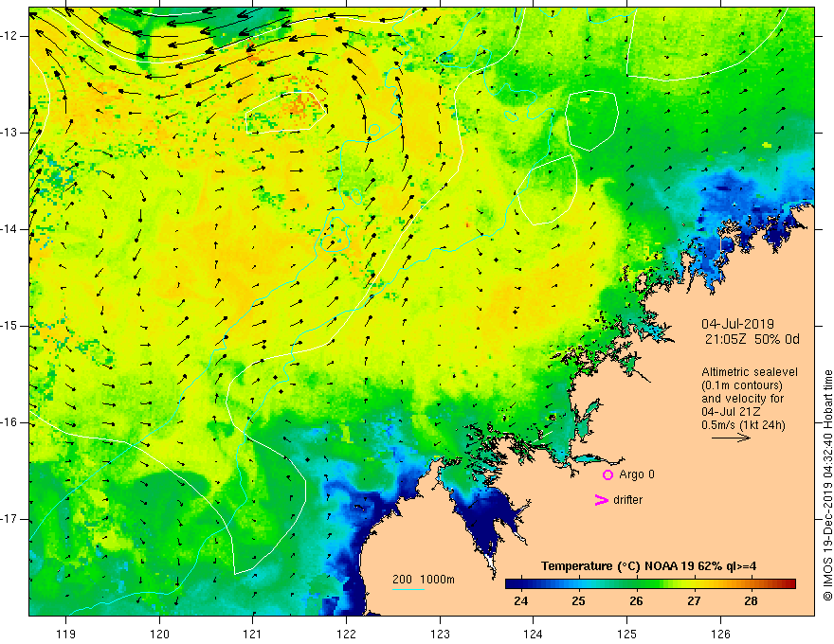
Task: Click the 'and velocity for' text line
Action: click(742, 399)
